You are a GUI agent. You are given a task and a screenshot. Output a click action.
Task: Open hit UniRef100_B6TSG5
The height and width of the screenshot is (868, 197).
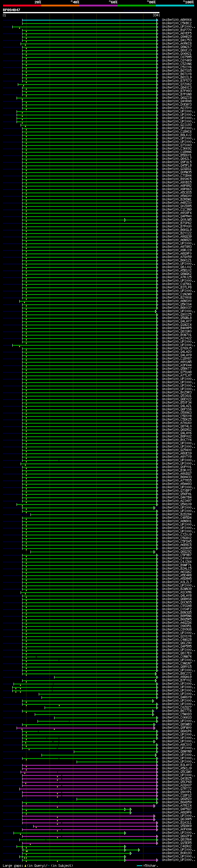pos(177,71)
